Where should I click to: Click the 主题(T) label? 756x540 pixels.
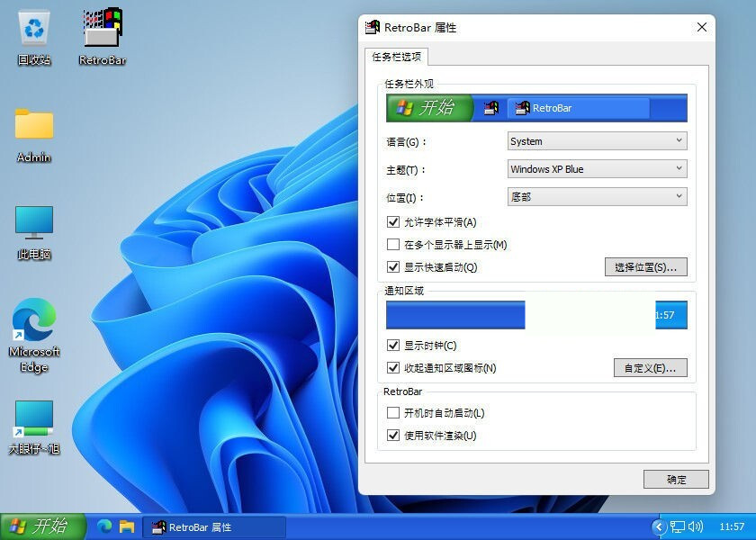pos(407,170)
